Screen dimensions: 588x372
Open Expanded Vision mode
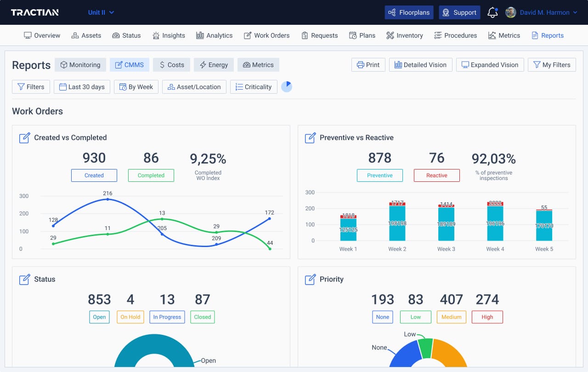click(x=490, y=65)
